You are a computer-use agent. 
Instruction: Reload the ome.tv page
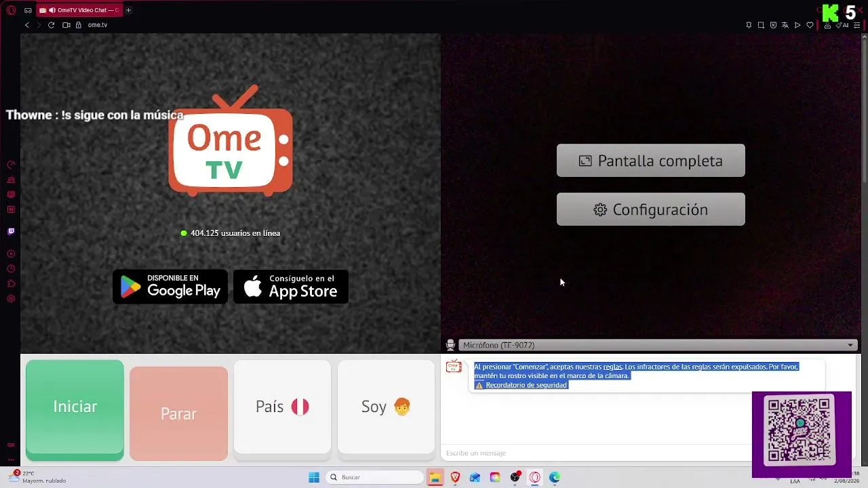click(51, 25)
